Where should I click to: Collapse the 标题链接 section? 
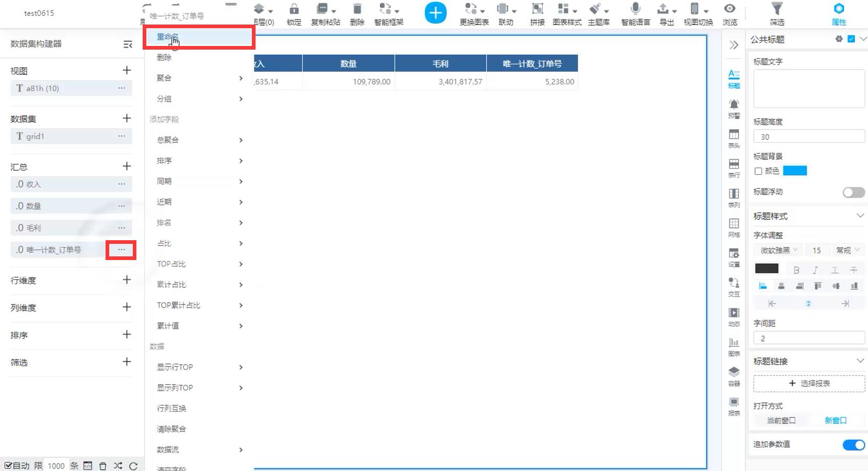coord(860,361)
